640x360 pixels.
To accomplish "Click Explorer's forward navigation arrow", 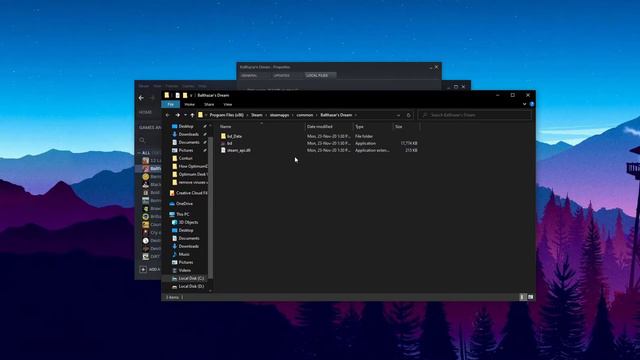I will click(177, 115).
